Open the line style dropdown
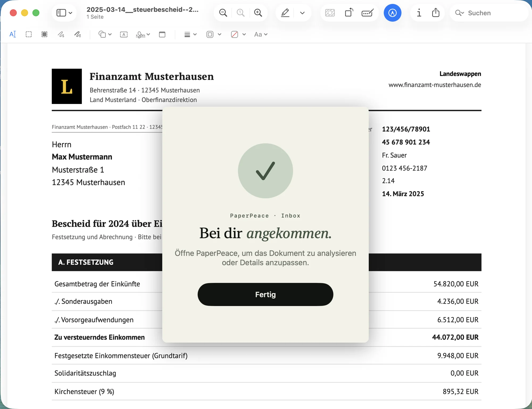The height and width of the screenshot is (409, 532). tap(190, 34)
